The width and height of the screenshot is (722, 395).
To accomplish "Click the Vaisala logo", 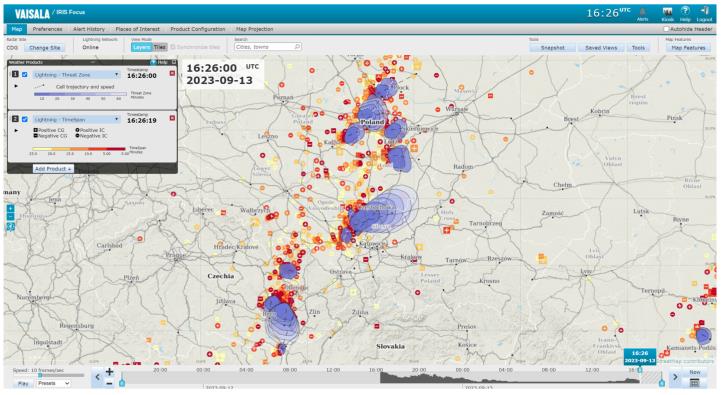I will [32, 14].
